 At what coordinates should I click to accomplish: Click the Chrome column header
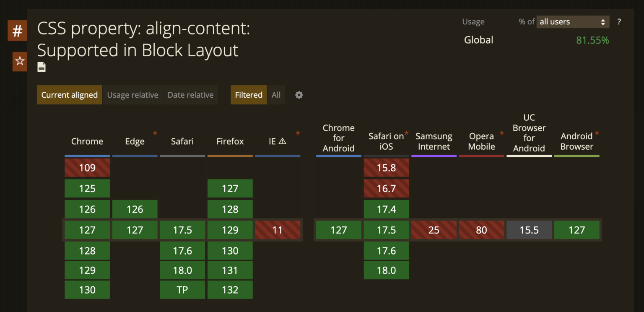87,141
